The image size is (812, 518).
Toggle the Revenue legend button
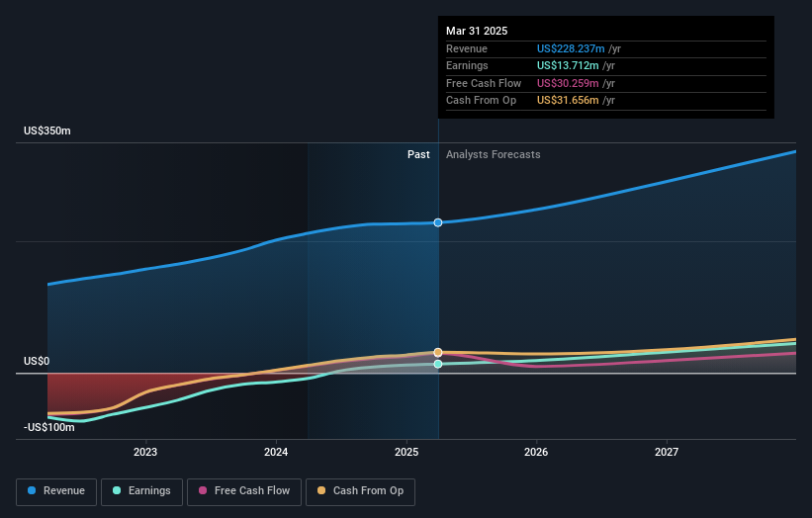(x=56, y=491)
